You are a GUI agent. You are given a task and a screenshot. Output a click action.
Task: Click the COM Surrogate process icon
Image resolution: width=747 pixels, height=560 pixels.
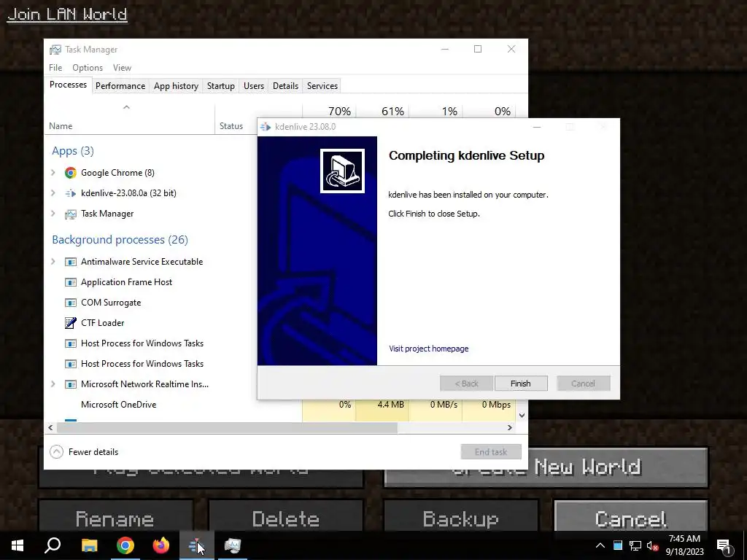click(71, 303)
